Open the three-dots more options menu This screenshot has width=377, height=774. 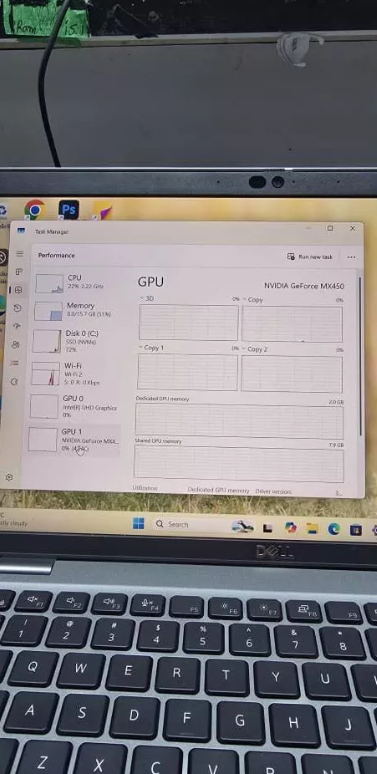click(x=351, y=257)
